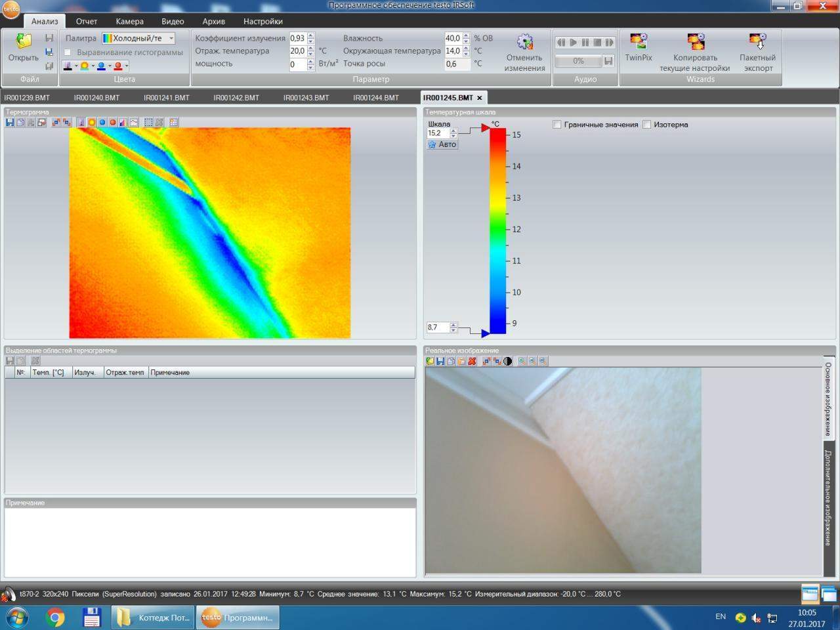Image resolution: width=840 pixels, height=630 pixels.
Task: Save the real image with blue disk icon
Action: tap(440, 361)
